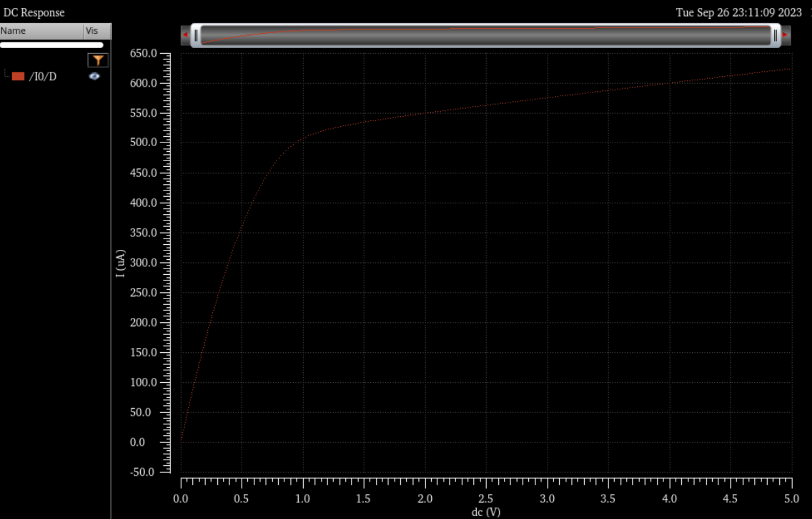812x519 pixels.
Task: Click the left red arrow of zoom bar
Action: pyautogui.click(x=185, y=35)
